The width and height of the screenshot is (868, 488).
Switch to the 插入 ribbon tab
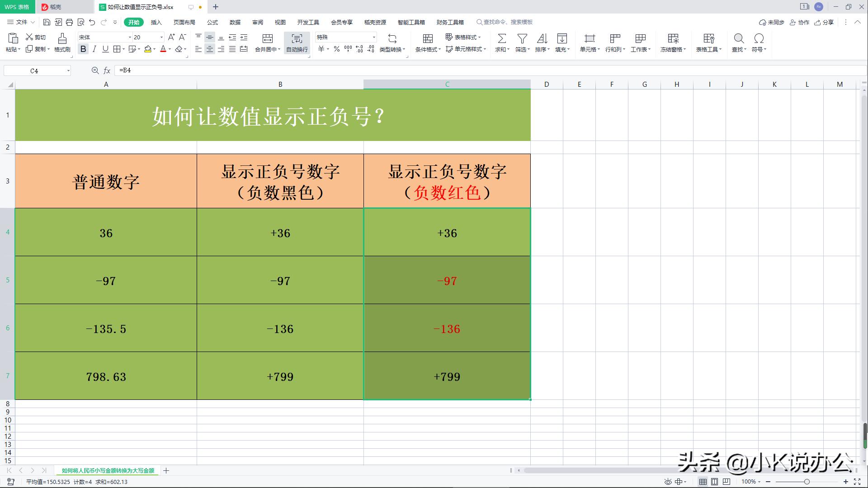(x=156, y=22)
